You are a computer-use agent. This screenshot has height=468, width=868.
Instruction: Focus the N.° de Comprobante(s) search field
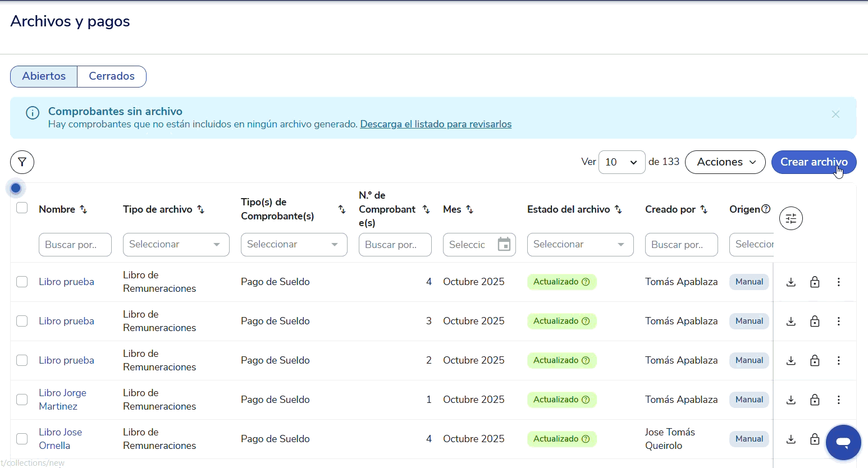(x=395, y=245)
